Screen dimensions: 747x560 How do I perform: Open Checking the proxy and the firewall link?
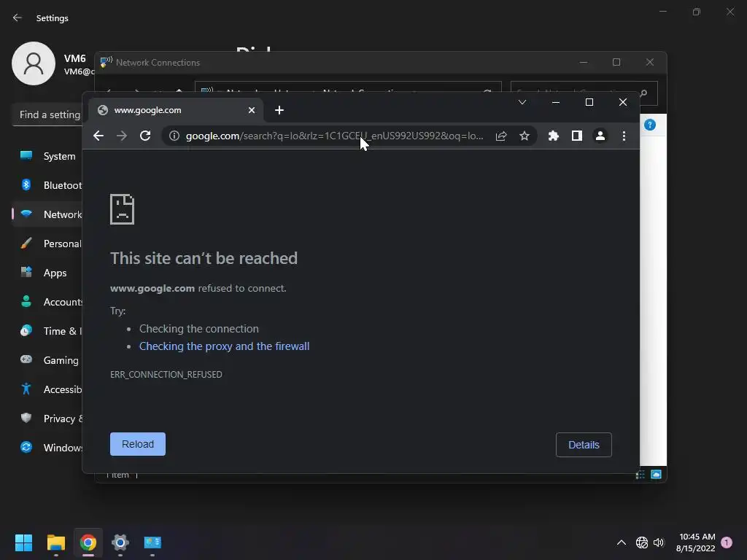(x=225, y=346)
